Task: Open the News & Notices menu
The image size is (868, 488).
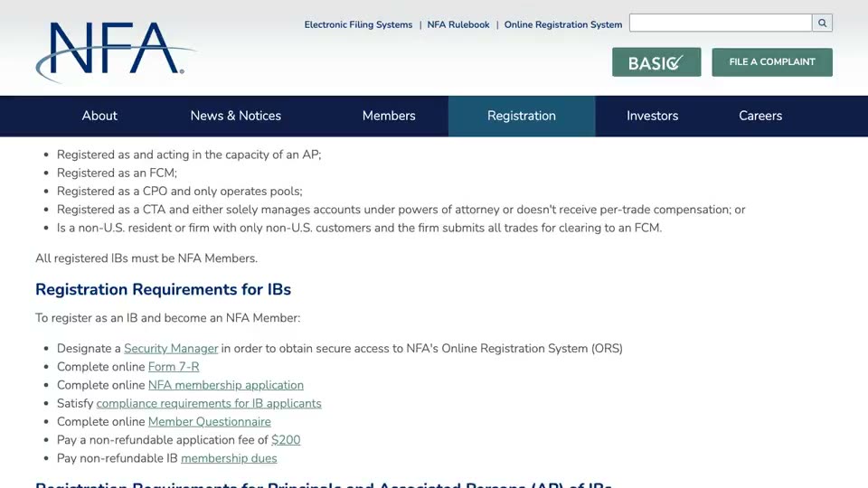Action: pos(236,116)
